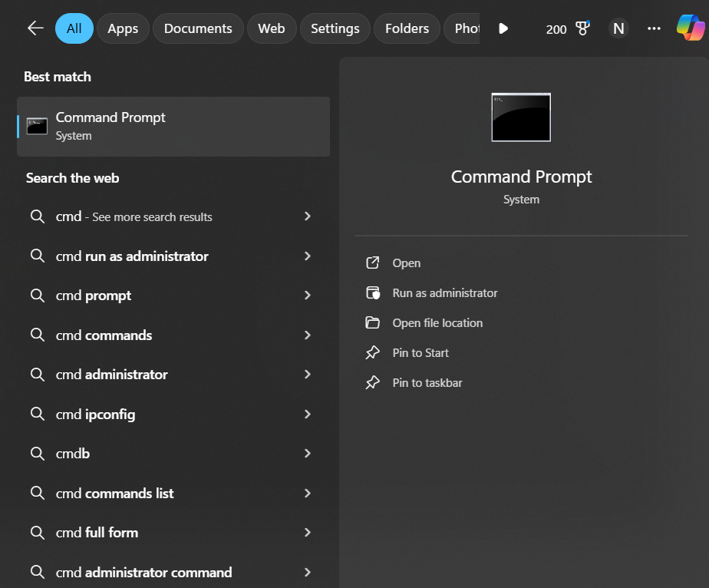Expand the cmdb suggestion chevron

point(308,453)
